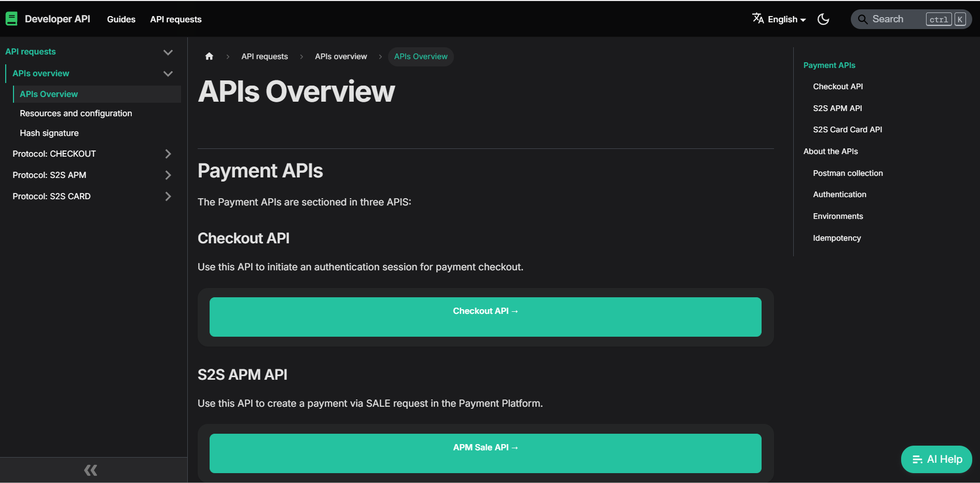Click the home breadcrumb icon
The width and height of the screenshot is (980, 483).
point(209,56)
